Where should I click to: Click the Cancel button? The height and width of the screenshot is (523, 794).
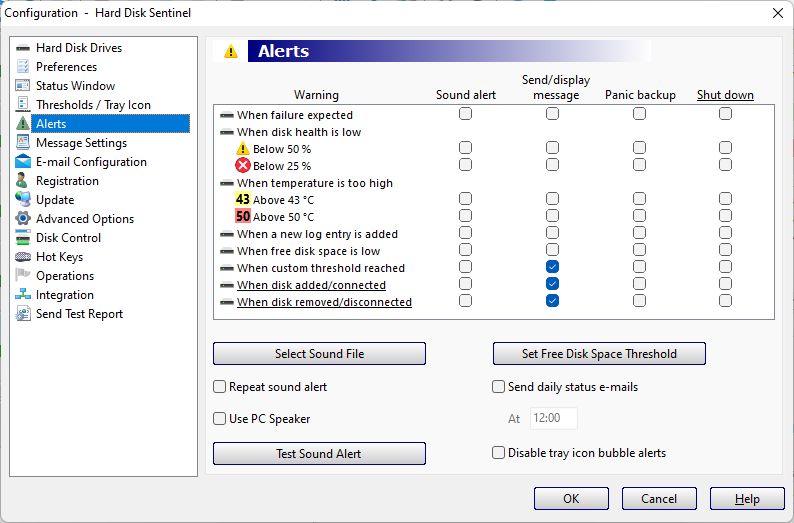(659, 499)
